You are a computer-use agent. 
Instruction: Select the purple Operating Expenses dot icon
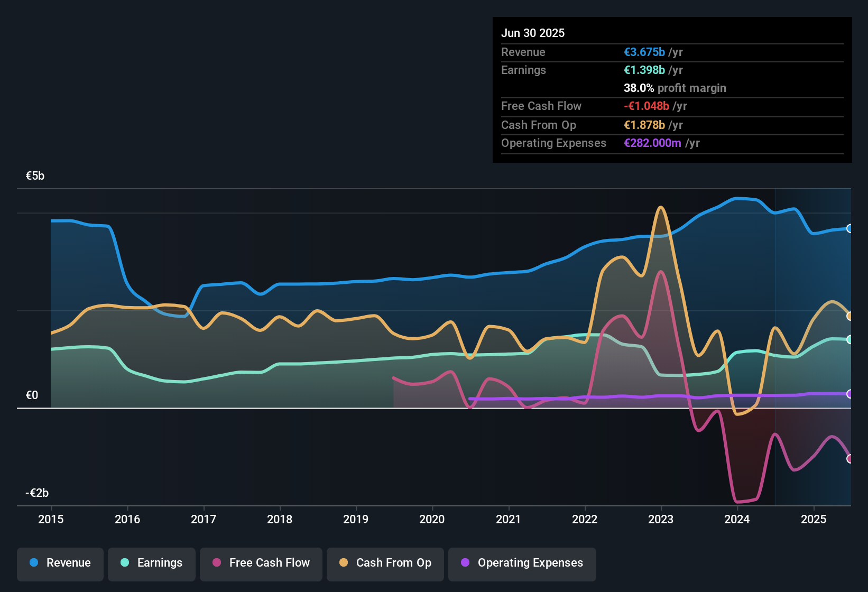(465, 563)
